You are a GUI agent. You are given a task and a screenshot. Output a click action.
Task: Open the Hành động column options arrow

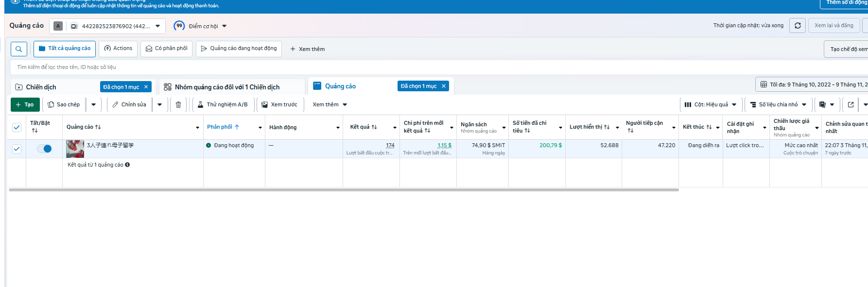[338, 128]
